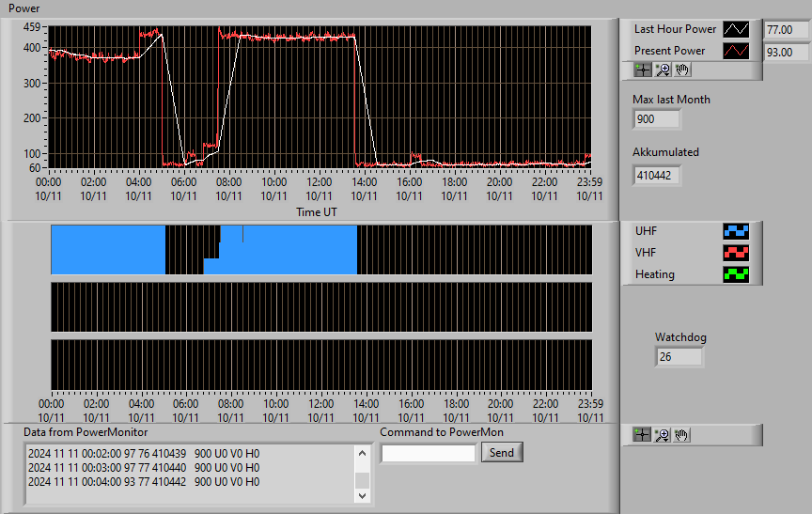The image size is (812, 514).
Task: Click the Heating green plot legend swatch
Action: click(736, 274)
